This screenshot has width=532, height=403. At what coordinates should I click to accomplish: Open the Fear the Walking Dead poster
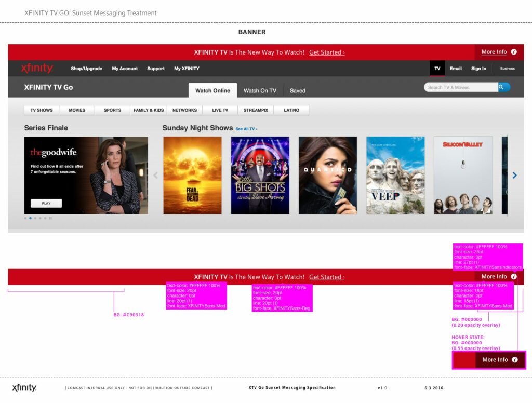coord(192,175)
